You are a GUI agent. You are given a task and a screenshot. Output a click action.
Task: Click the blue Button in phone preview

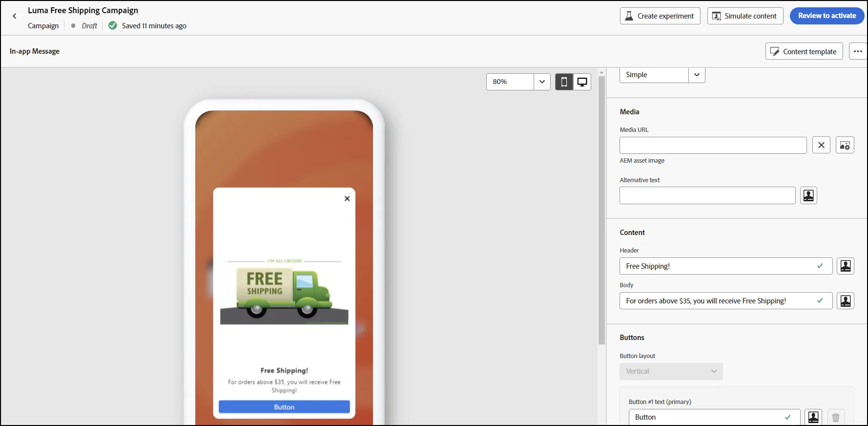tap(284, 407)
